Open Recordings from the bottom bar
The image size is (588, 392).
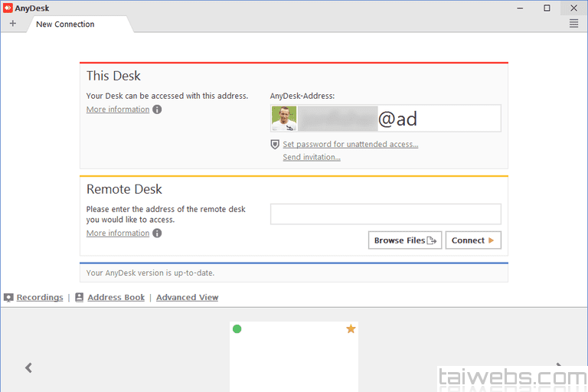pos(40,298)
